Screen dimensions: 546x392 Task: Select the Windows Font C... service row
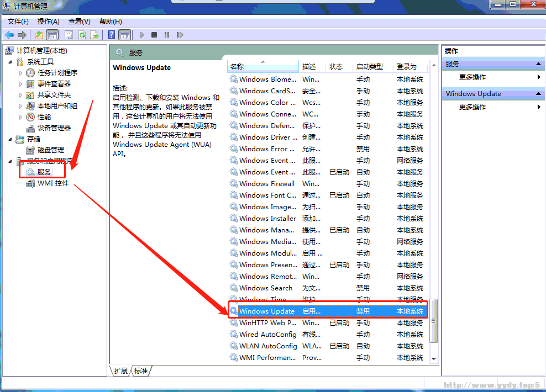(328, 195)
